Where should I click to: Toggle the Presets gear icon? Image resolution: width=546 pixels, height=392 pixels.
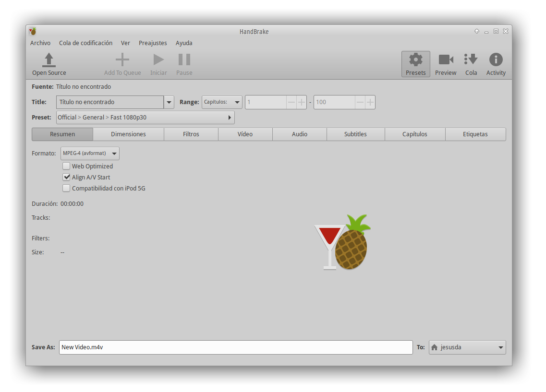[x=415, y=59]
